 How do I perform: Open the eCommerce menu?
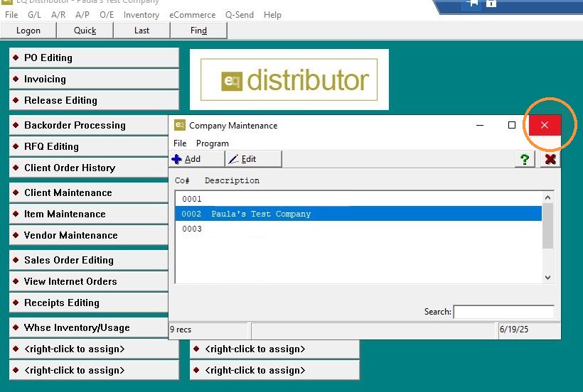click(x=192, y=15)
